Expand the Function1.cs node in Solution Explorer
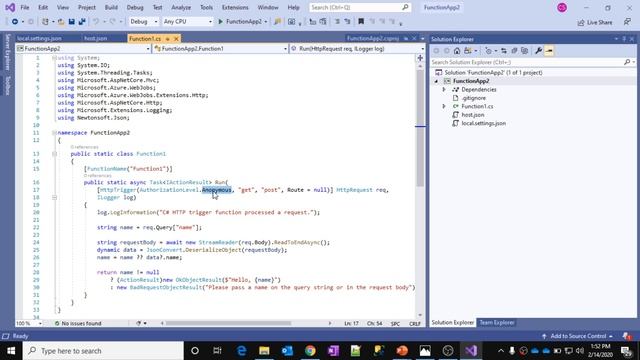Viewport: 640px width, 360px height. [444, 106]
